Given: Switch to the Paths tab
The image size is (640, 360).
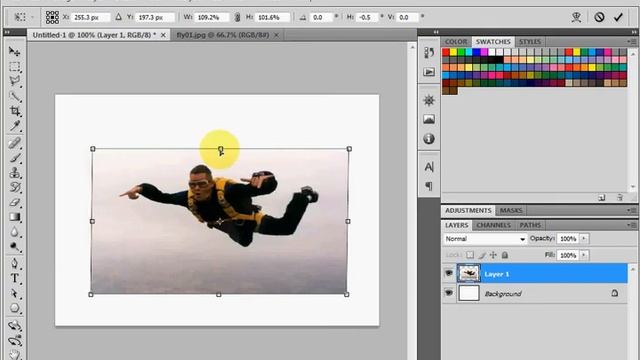Looking at the screenshot, I should coord(530,225).
